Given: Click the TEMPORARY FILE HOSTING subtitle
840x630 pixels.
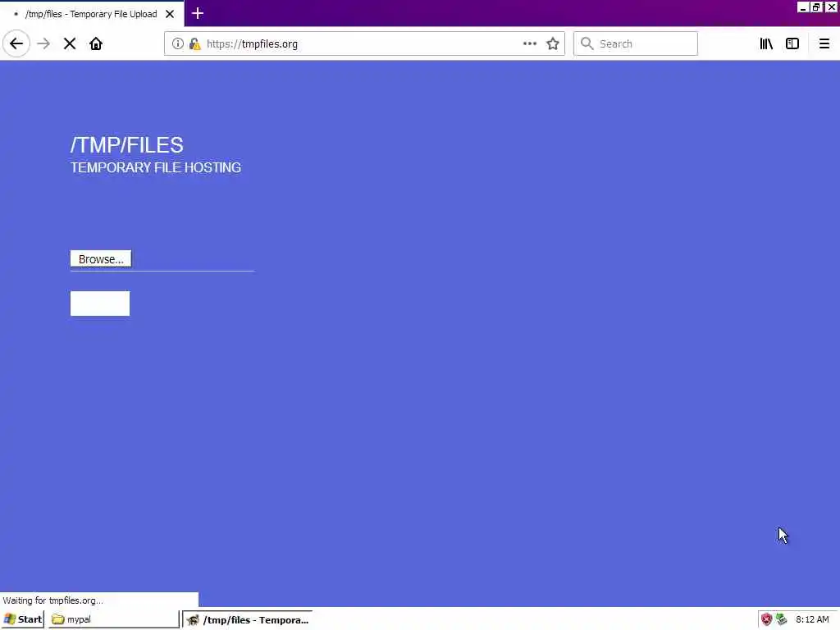Looking at the screenshot, I should pyautogui.click(x=156, y=167).
